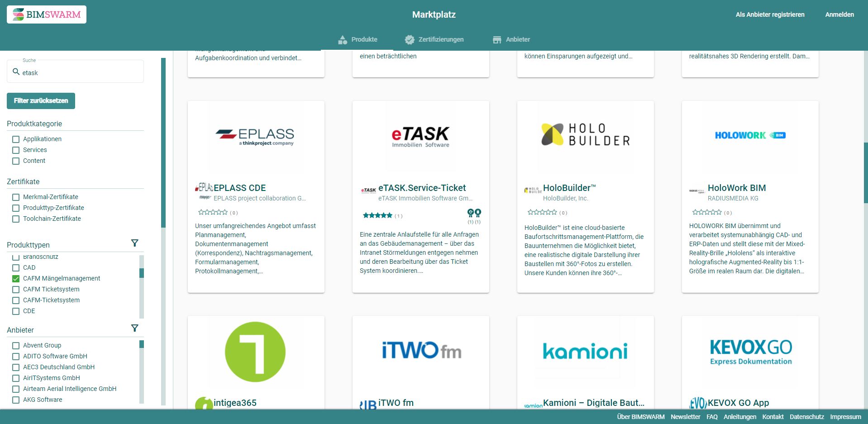
Task: Switch to the Zertifizierungen tab
Action: coord(434,40)
